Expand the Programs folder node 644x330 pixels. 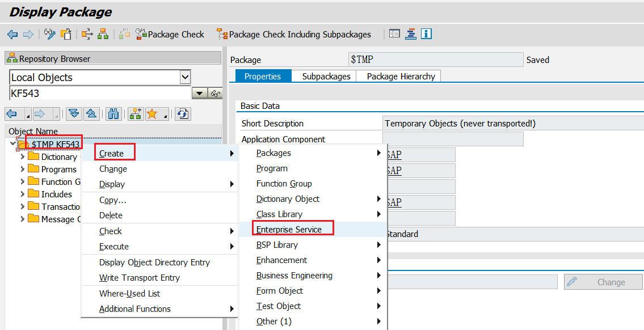[x=23, y=169]
